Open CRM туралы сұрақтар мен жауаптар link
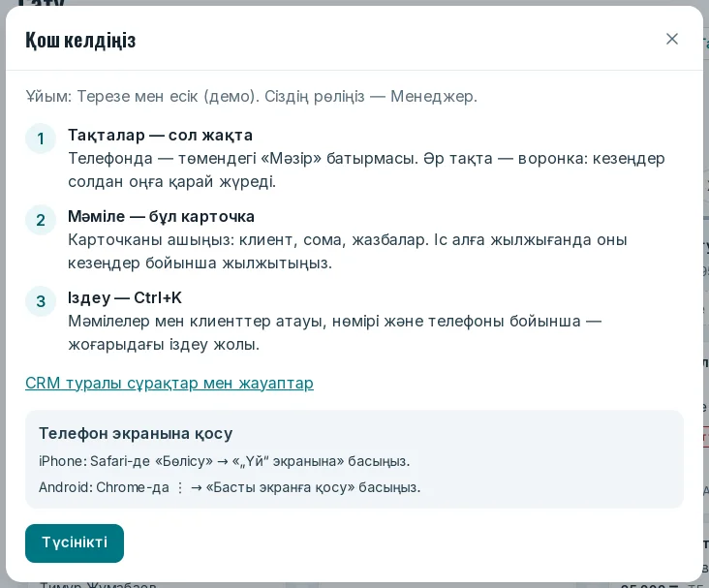 [x=170, y=383]
